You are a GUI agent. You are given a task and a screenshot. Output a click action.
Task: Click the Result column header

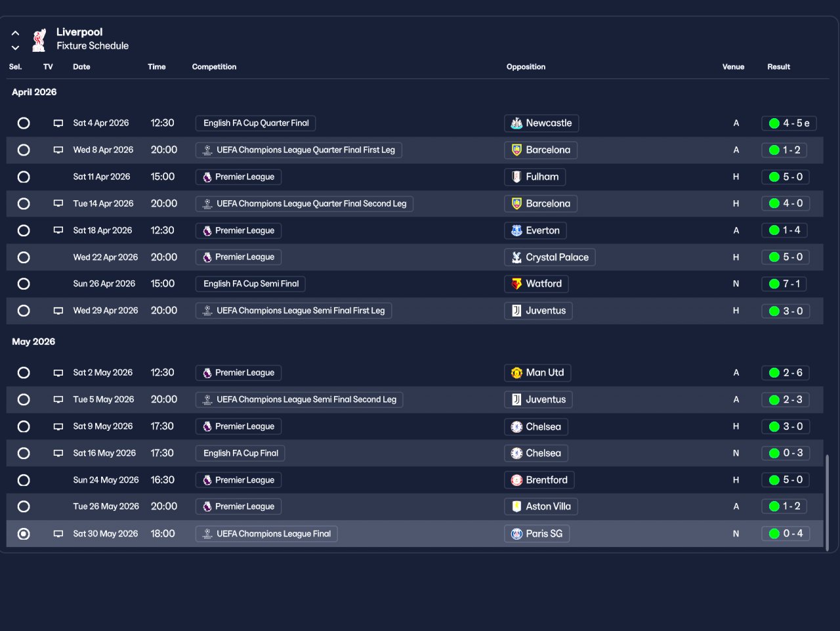[x=778, y=67]
